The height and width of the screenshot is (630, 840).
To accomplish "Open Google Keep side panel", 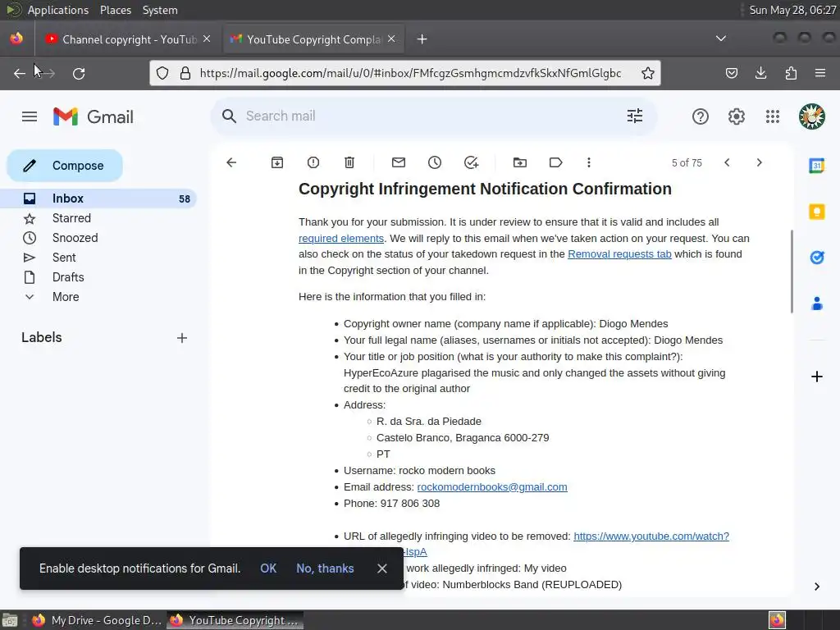I will coord(816,212).
